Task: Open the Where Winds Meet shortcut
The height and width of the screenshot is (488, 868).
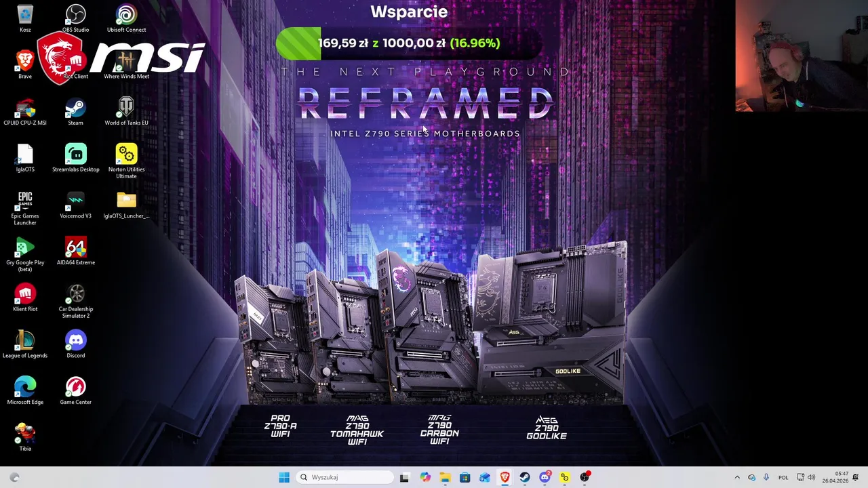Action: pos(126,64)
